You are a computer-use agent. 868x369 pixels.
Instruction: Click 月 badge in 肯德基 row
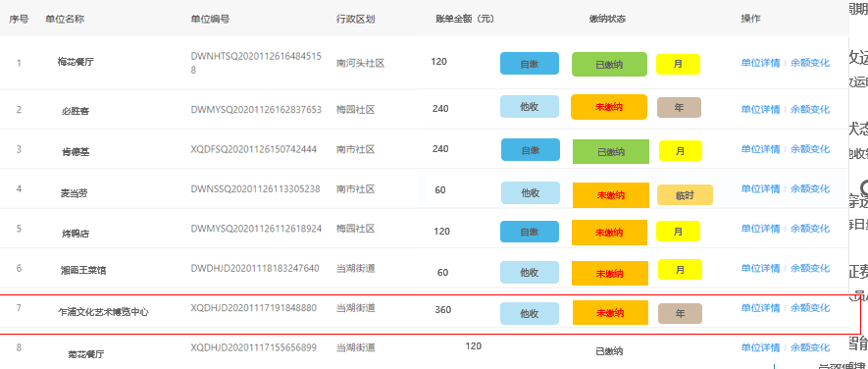[681, 151]
